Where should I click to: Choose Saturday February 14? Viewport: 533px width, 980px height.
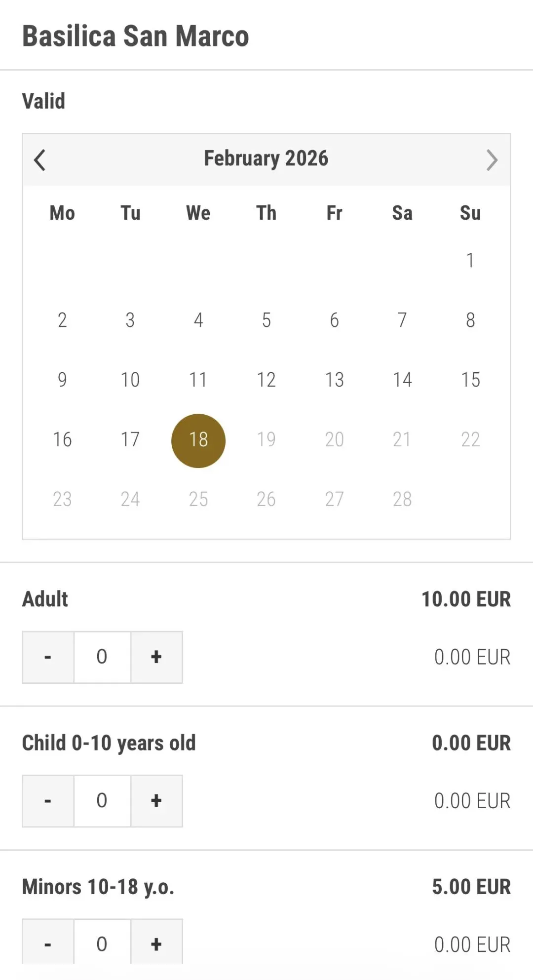[402, 380]
